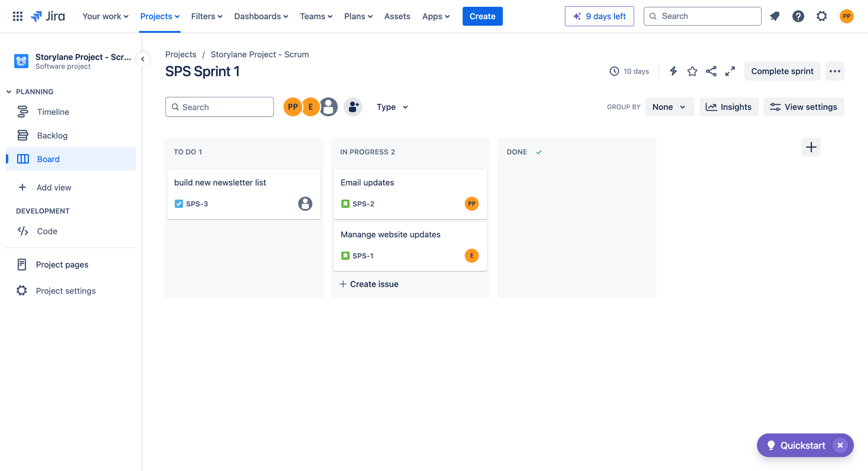This screenshot has width=868, height=471.
Task: Open notifications bell icon
Action: [775, 16]
